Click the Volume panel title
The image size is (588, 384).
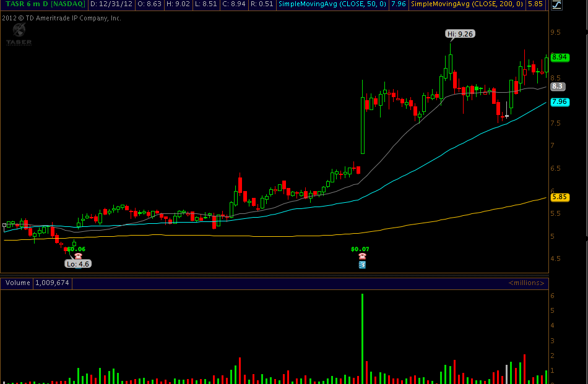17,283
